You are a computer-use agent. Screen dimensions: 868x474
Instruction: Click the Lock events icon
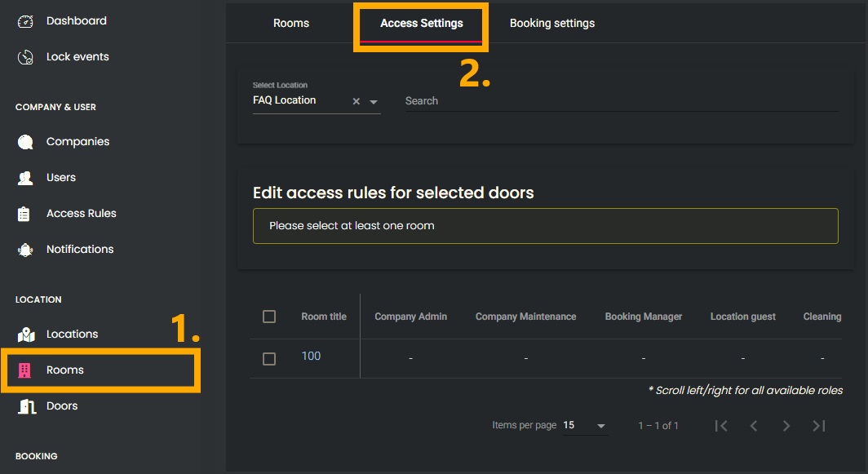(x=25, y=57)
